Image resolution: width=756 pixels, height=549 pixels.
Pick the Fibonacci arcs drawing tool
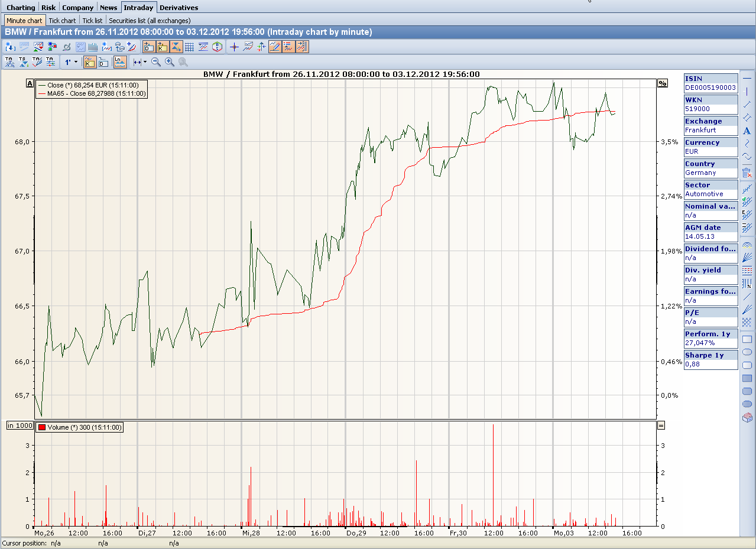click(747, 243)
